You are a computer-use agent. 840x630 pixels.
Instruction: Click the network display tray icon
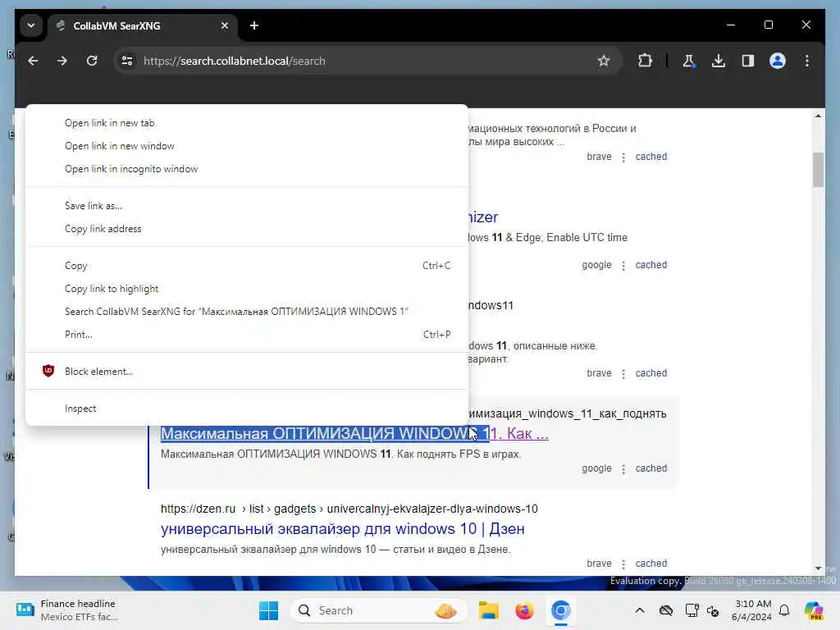point(692,610)
